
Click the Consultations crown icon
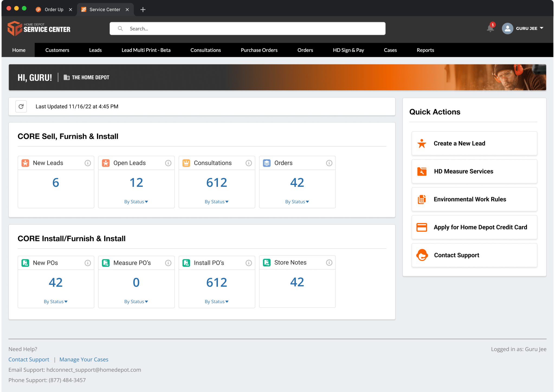(186, 163)
